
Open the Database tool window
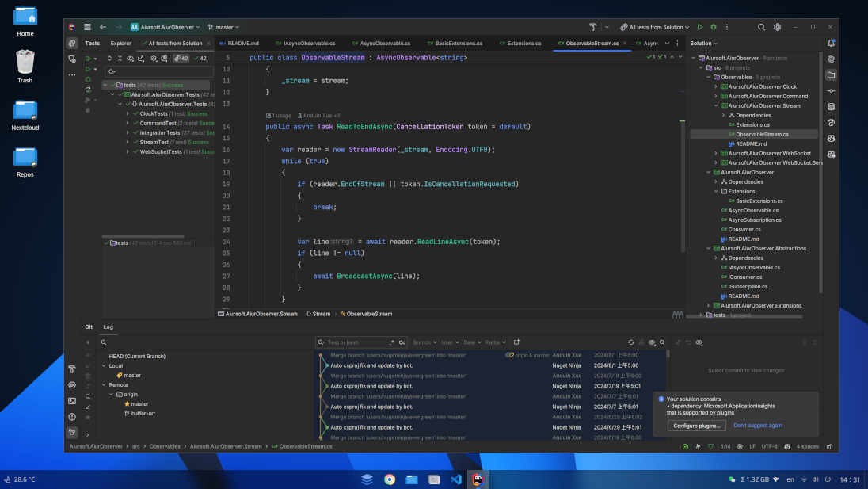click(831, 107)
